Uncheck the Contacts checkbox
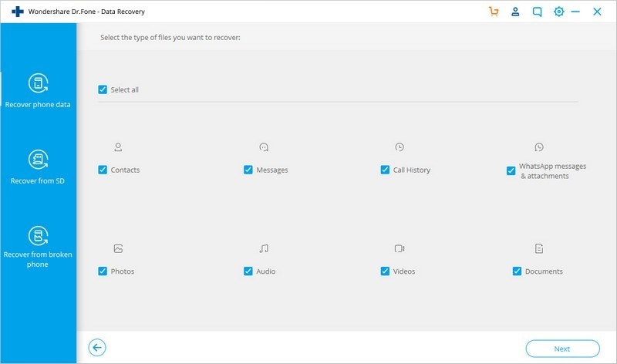The width and height of the screenshot is (617, 364). pos(103,170)
